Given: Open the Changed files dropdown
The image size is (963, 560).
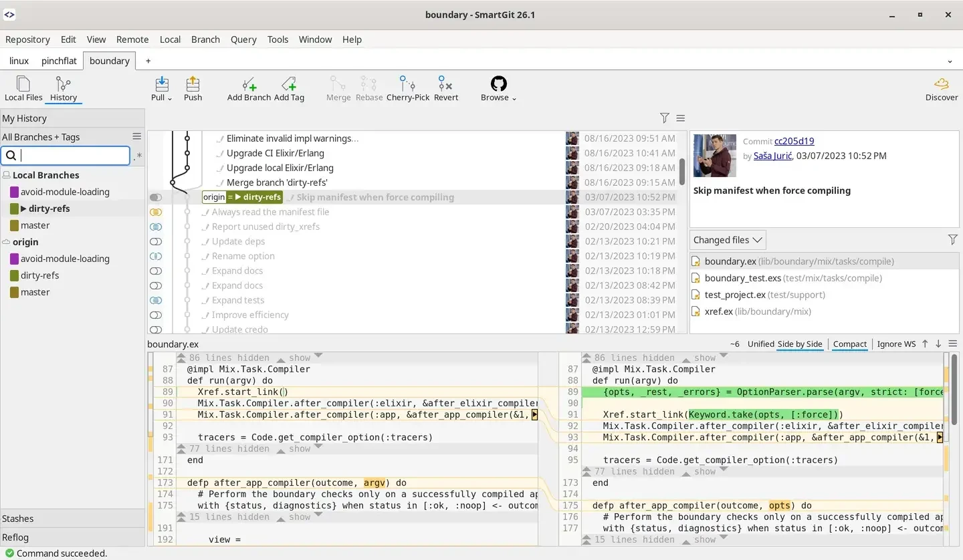Looking at the screenshot, I should [728, 240].
